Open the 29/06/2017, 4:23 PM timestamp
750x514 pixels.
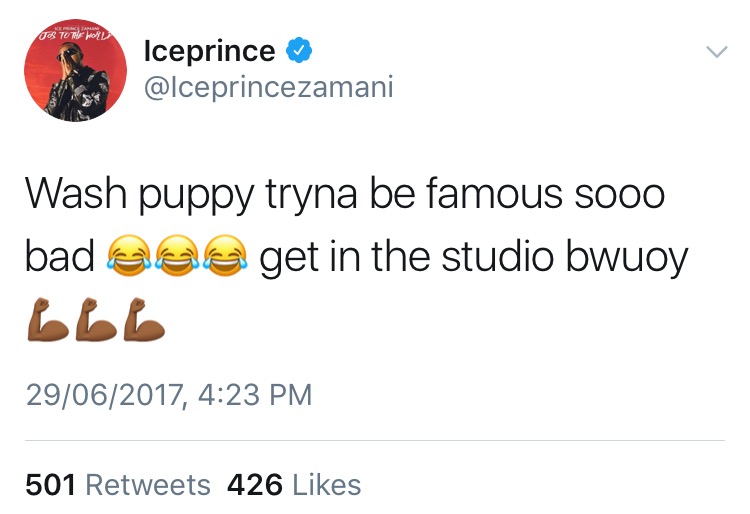[169, 395]
